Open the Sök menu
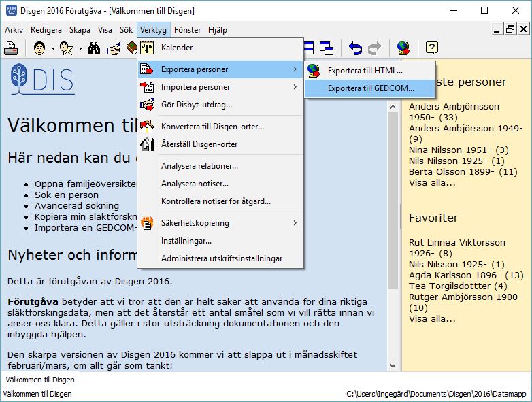532x402 pixels. (x=127, y=30)
